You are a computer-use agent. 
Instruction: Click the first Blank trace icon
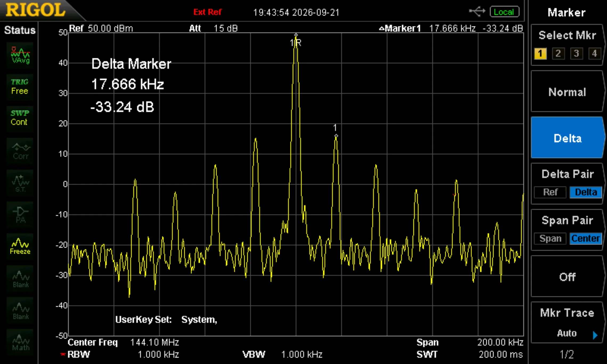coord(20,278)
